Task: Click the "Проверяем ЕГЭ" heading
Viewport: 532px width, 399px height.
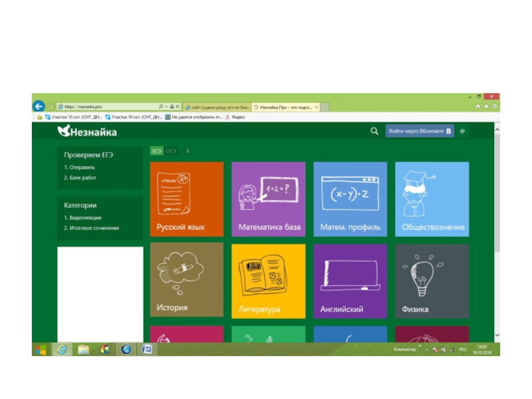Action: coord(88,155)
